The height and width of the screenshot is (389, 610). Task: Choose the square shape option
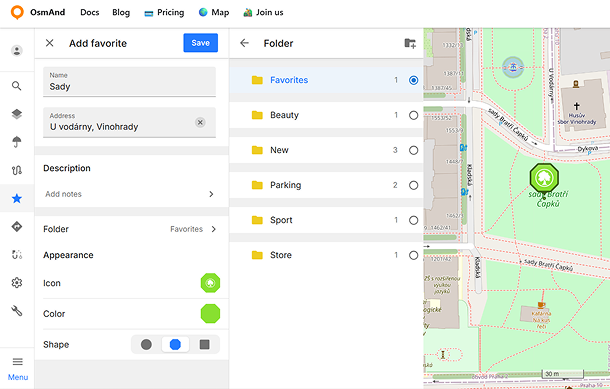(205, 344)
